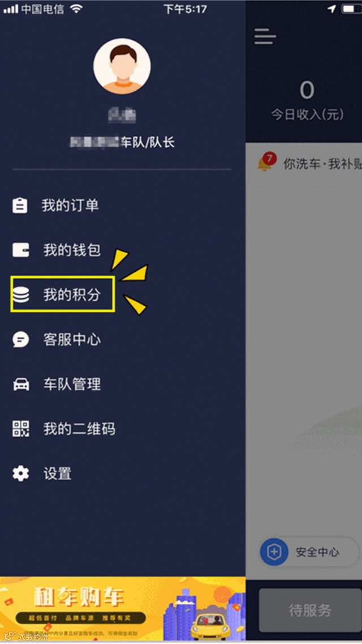The height and width of the screenshot is (644, 362).
Task: Select the 我的积分 menu entry
Action: click(x=72, y=295)
